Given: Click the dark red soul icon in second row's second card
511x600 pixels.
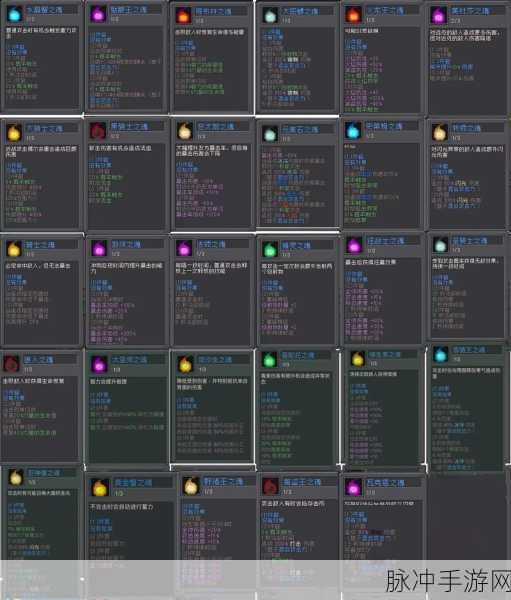Looking at the screenshot, I should tap(98, 131).
